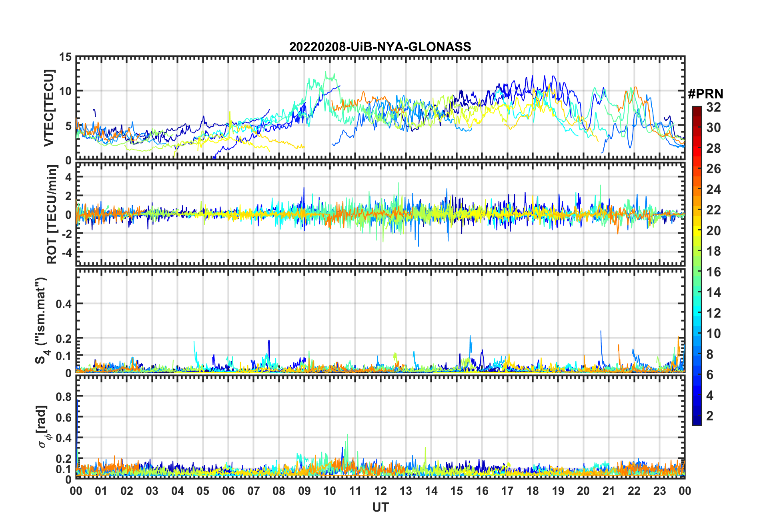Click the 0.8 tick on the sigma-phi axis

(64, 397)
